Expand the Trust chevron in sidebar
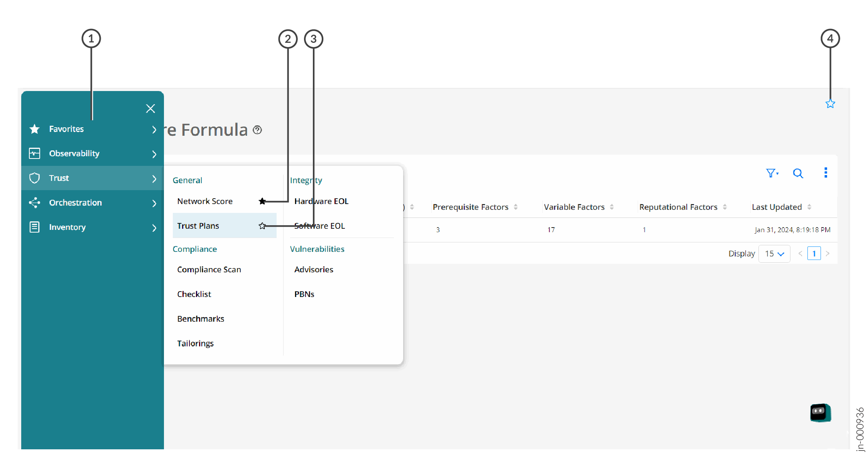Image resolution: width=868 pixels, height=474 pixels. (x=154, y=178)
